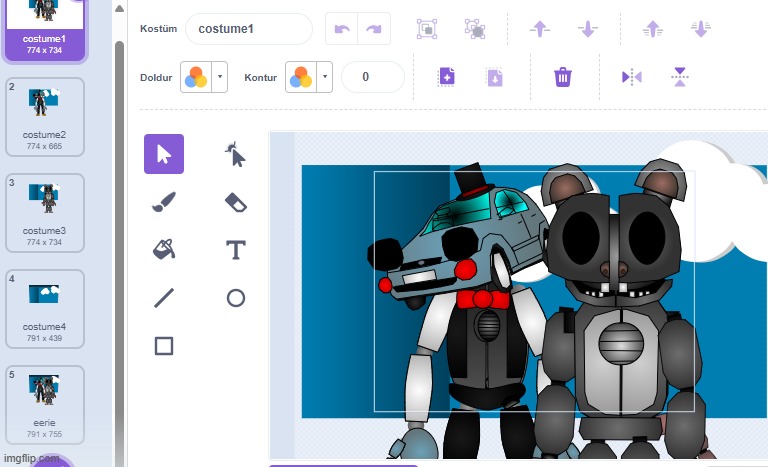Select the Rectangle tool
Screen dimensions: 768x467
click(164, 345)
